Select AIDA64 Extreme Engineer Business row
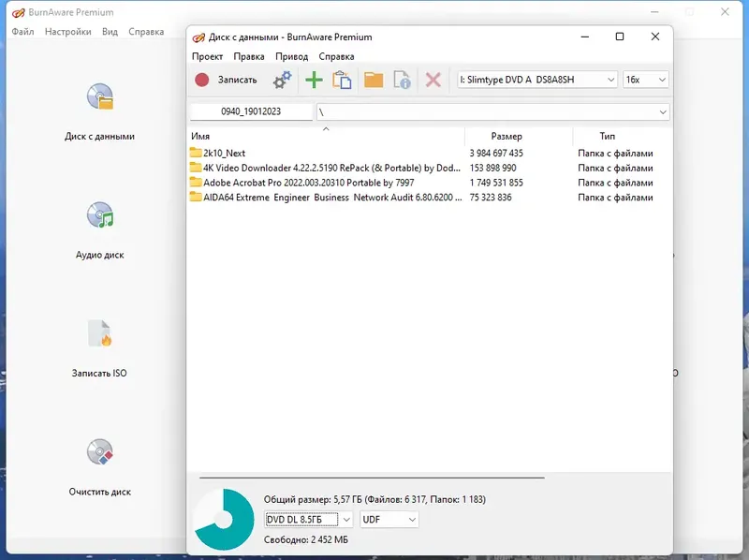The width and height of the screenshot is (749, 560). pos(430,198)
